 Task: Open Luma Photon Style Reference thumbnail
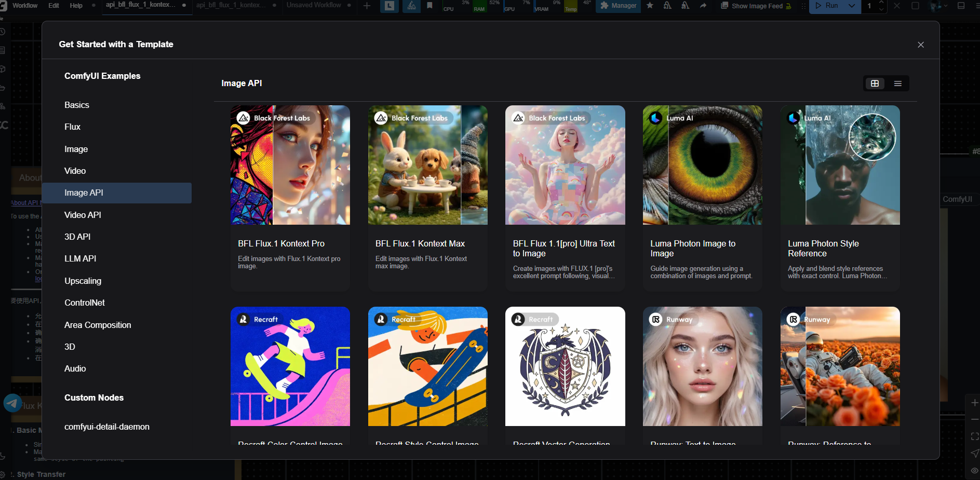pos(840,165)
